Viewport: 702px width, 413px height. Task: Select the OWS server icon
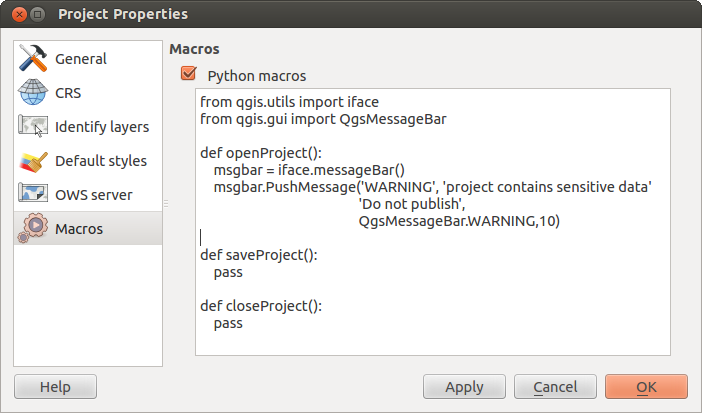click(33, 195)
